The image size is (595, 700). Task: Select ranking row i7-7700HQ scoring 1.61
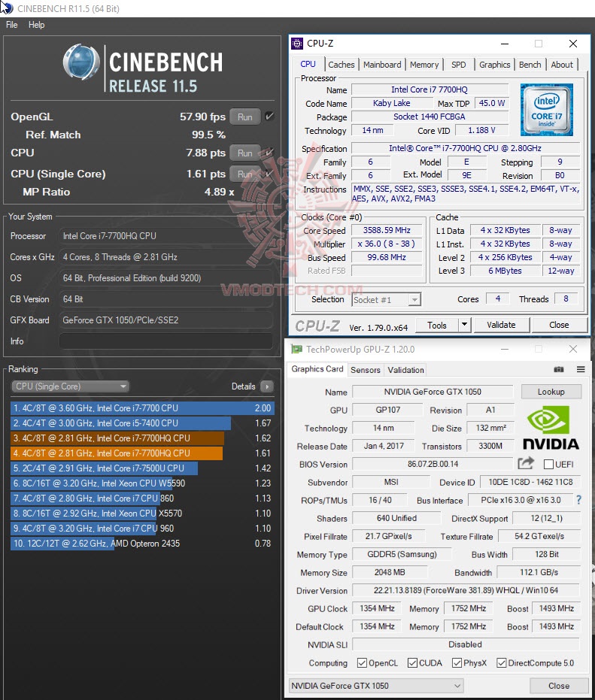[x=142, y=453]
